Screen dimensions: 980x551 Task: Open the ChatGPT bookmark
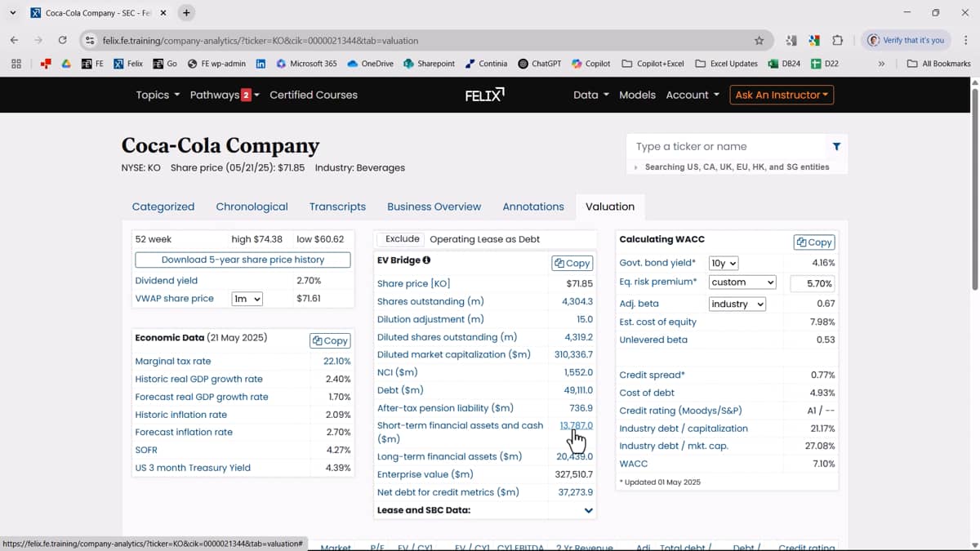pos(539,63)
